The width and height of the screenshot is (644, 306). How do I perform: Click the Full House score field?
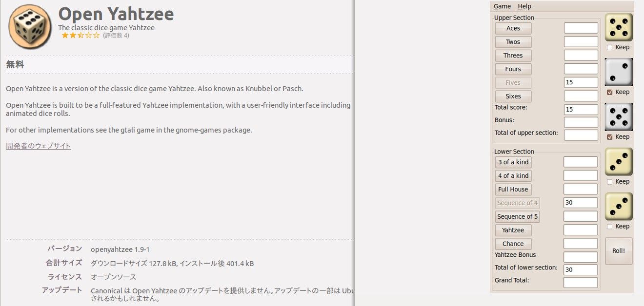click(581, 189)
